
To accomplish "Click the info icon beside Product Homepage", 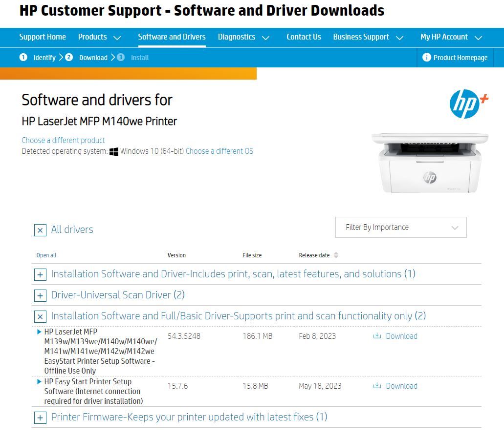I will click(x=427, y=57).
